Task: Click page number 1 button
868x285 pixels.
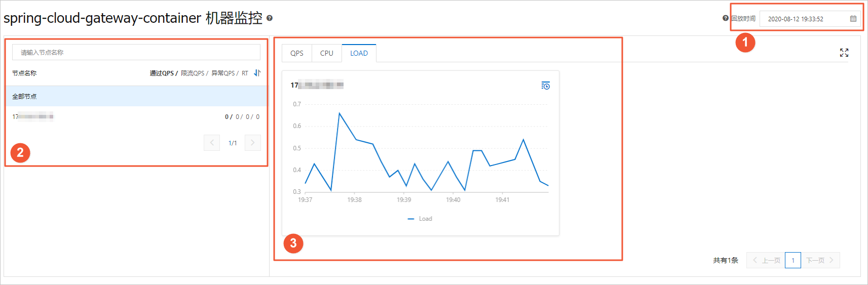Action: pos(793,260)
